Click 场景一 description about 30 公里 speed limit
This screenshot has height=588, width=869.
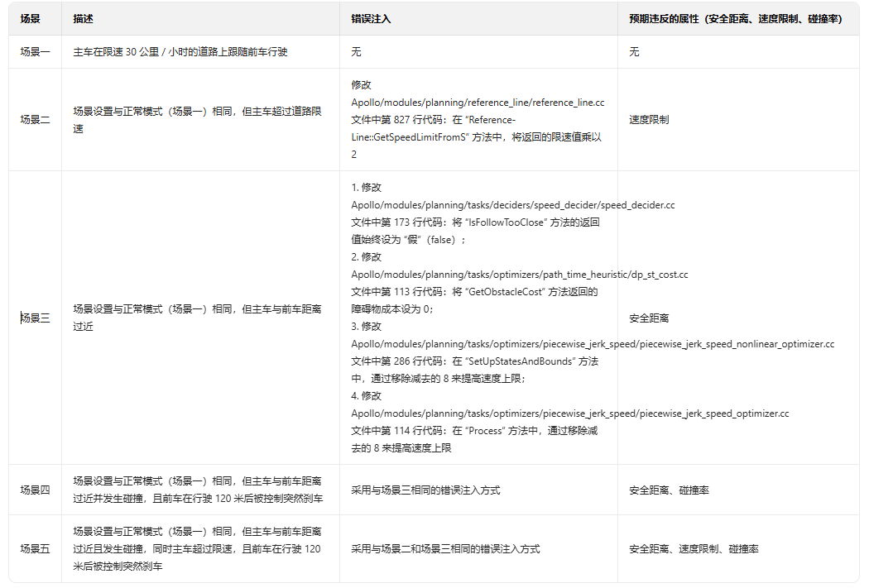pos(180,52)
